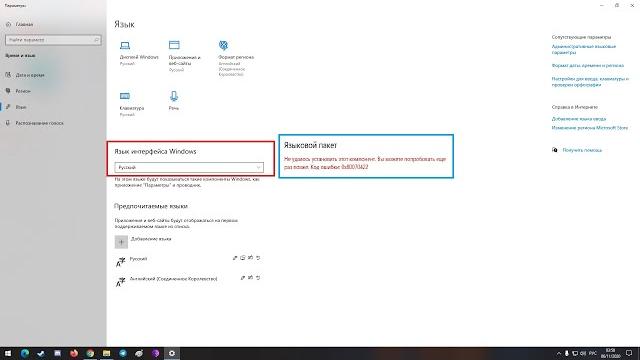Open 'Adding an input language' help link
The image size is (640, 360).
tap(578, 119)
